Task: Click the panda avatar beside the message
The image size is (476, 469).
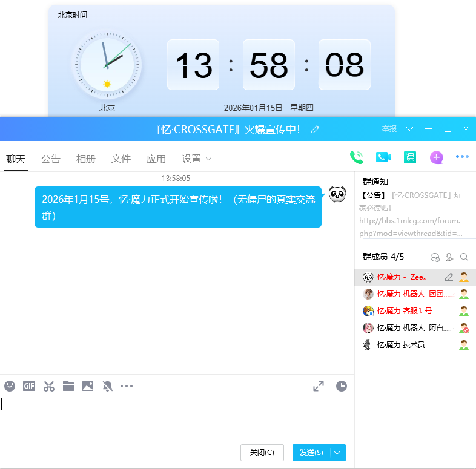Action: tap(337, 194)
